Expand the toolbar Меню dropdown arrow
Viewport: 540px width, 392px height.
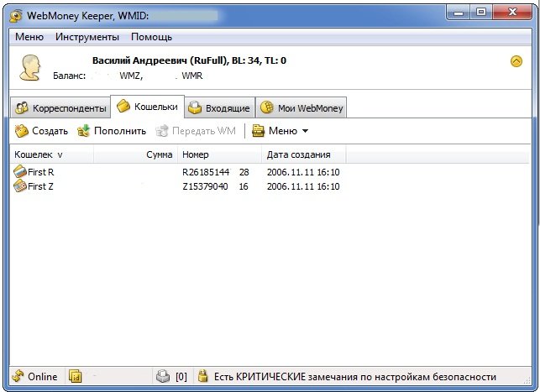tap(305, 131)
